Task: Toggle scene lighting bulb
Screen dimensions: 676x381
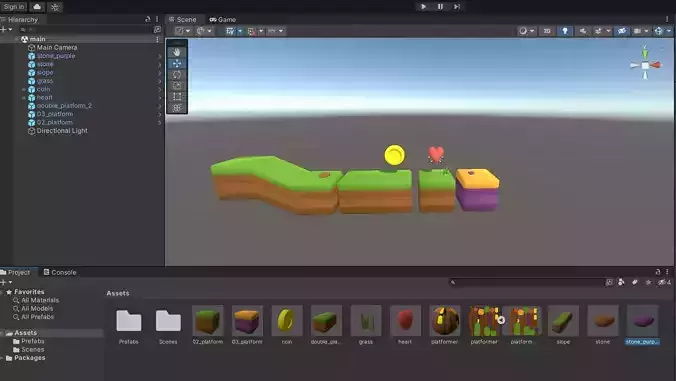Action: pyautogui.click(x=565, y=31)
